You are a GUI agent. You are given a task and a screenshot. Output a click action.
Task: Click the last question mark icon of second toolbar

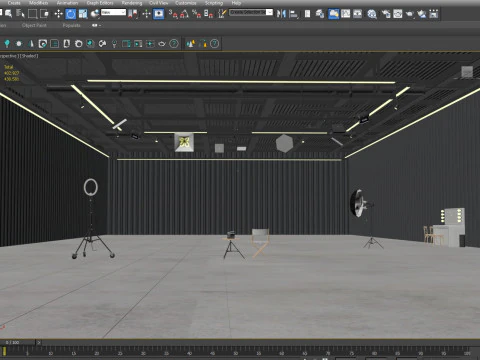coord(215,44)
